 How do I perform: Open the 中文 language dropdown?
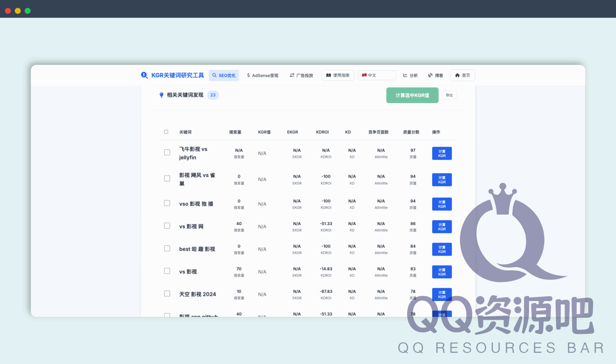(377, 75)
